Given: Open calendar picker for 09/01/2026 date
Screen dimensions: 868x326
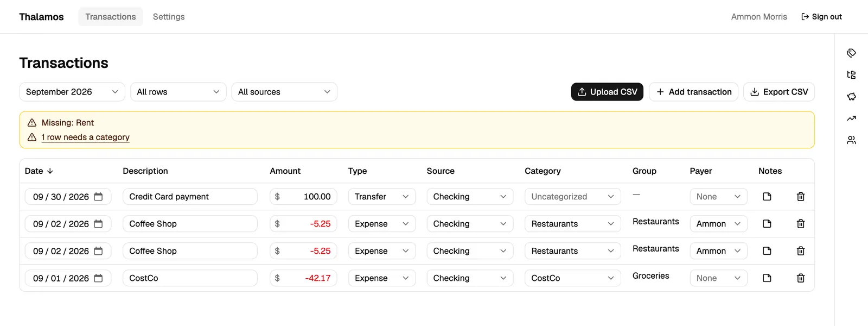Looking at the screenshot, I should pyautogui.click(x=98, y=278).
